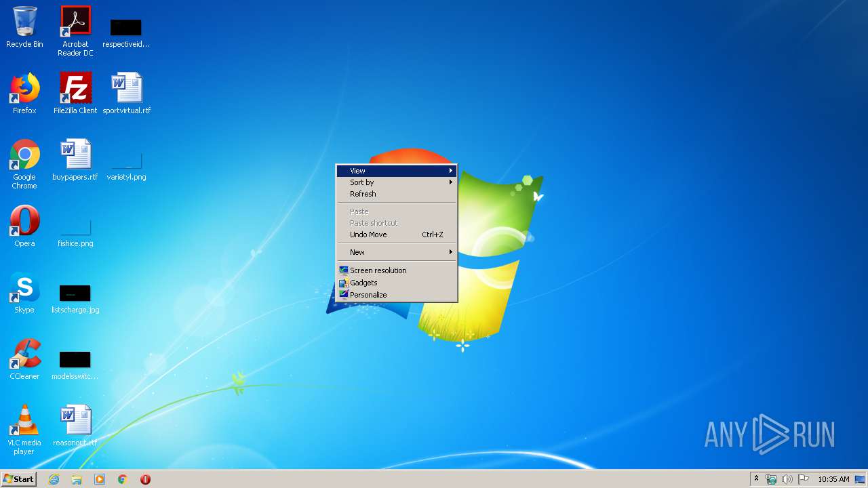
Task: Open the New submenu
Action: click(x=397, y=252)
